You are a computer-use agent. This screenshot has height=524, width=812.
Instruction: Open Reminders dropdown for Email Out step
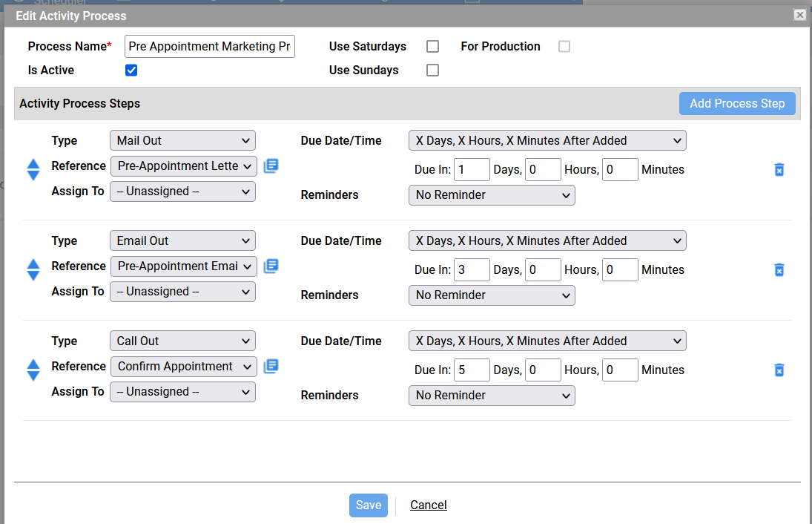click(492, 295)
